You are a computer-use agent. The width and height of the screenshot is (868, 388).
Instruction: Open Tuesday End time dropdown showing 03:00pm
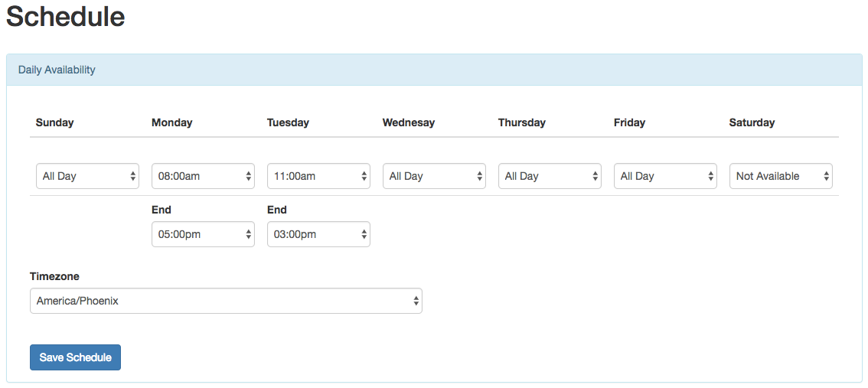[319, 234]
